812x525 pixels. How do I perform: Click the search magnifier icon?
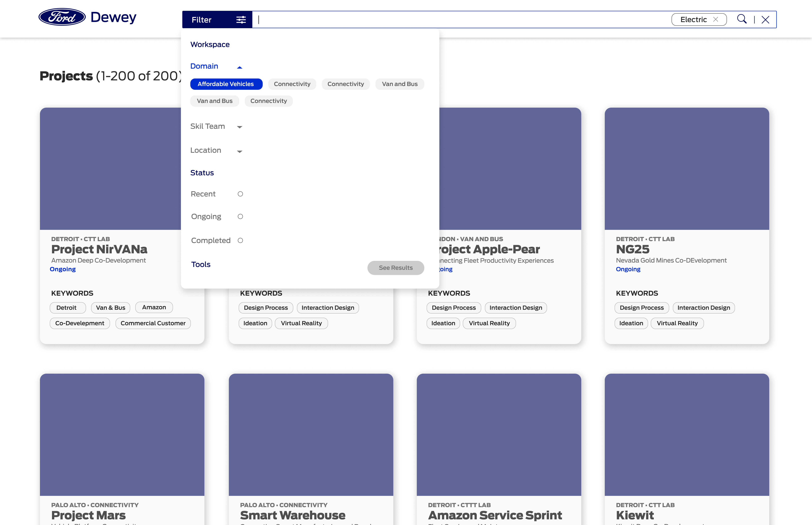pos(742,19)
